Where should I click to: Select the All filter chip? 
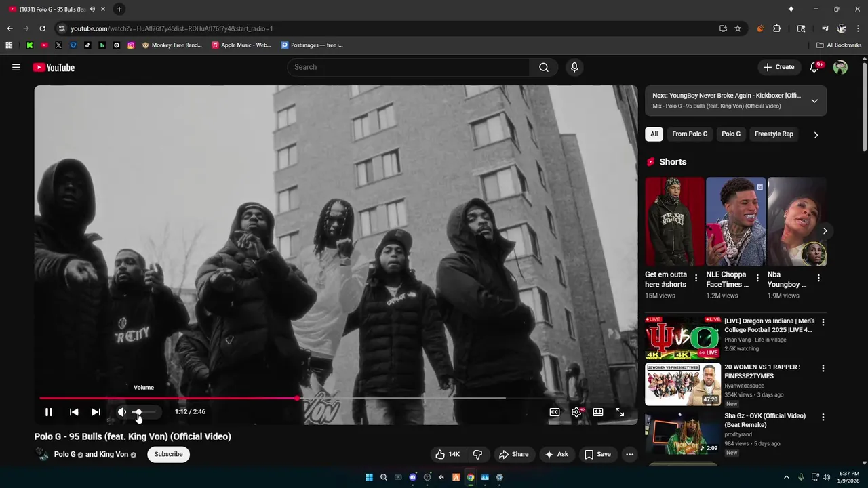(654, 134)
